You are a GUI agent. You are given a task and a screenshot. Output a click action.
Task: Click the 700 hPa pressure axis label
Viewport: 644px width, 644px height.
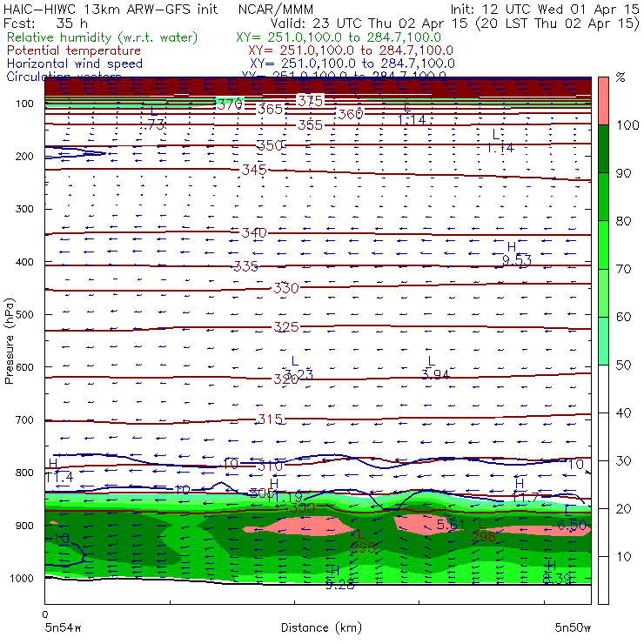(x=24, y=419)
